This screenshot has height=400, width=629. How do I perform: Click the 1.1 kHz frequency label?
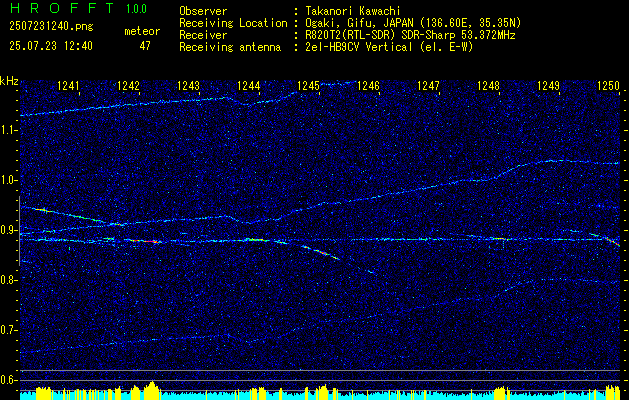point(8,130)
